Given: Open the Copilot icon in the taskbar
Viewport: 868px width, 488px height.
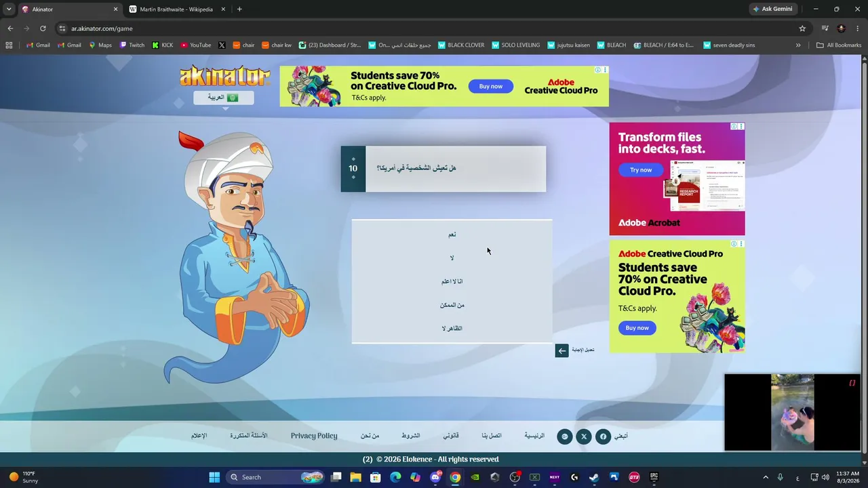Looking at the screenshot, I should pos(415,477).
